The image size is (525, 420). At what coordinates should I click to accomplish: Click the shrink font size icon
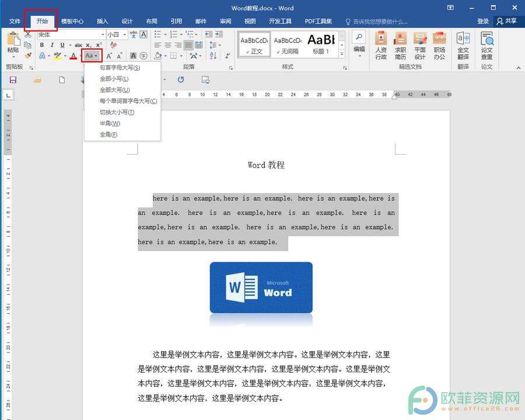pos(119,56)
